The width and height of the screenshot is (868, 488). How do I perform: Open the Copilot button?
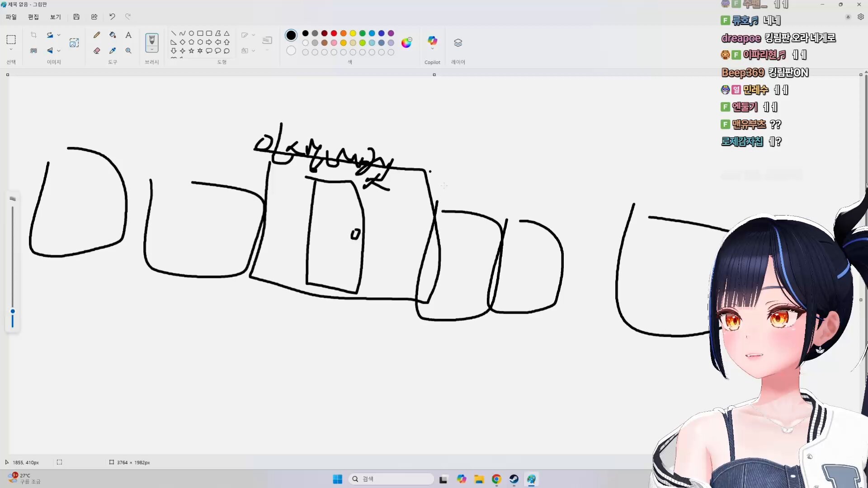click(x=432, y=41)
